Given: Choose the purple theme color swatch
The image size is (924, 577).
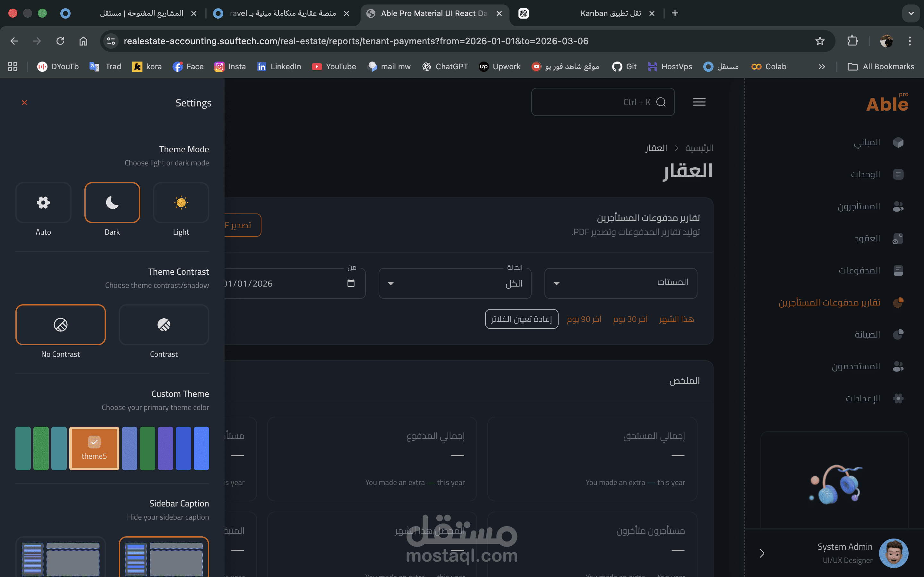Looking at the screenshot, I should [165, 448].
